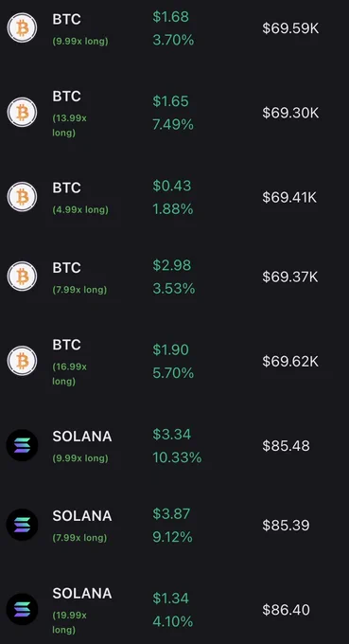Tap Bitcoin icon of 7.99x long position
This screenshot has width=349, height=644.
pyautogui.click(x=22, y=277)
